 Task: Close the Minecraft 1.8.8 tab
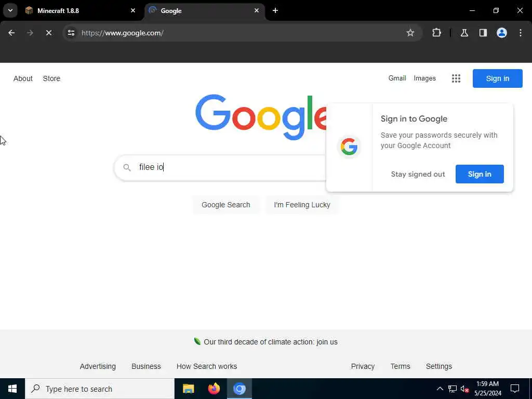tap(133, 10)
